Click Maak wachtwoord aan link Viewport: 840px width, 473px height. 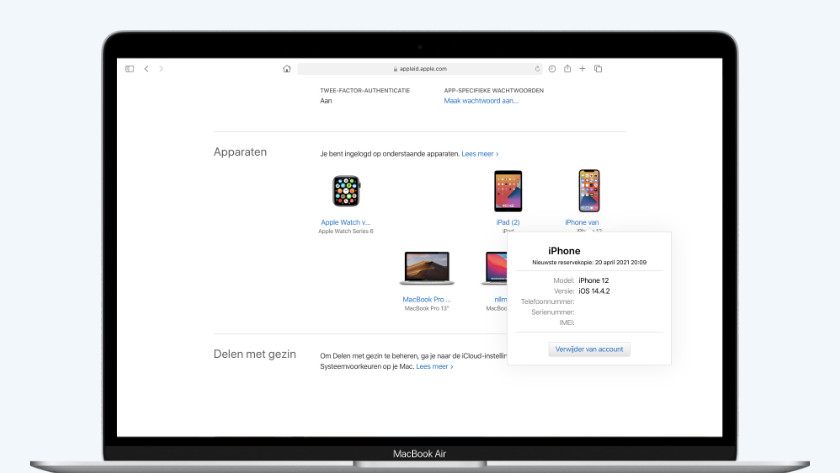(481, 101)
